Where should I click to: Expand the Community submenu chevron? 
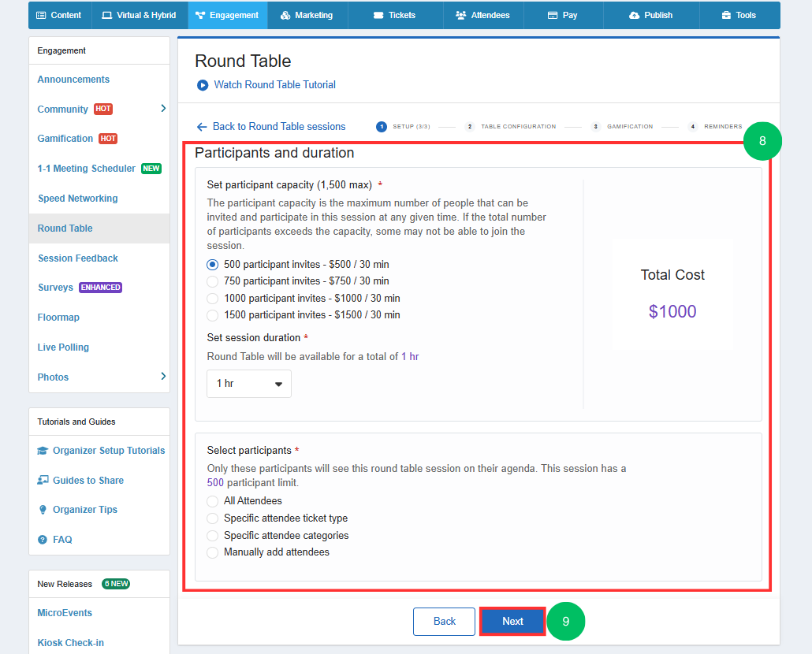[x=163, y=108]
